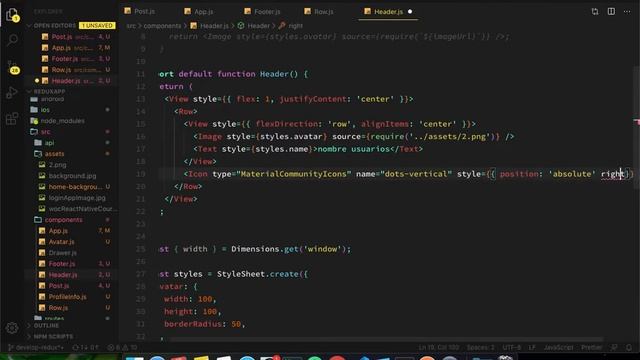Click the JavaScript language mode indicator

point(558,347)
